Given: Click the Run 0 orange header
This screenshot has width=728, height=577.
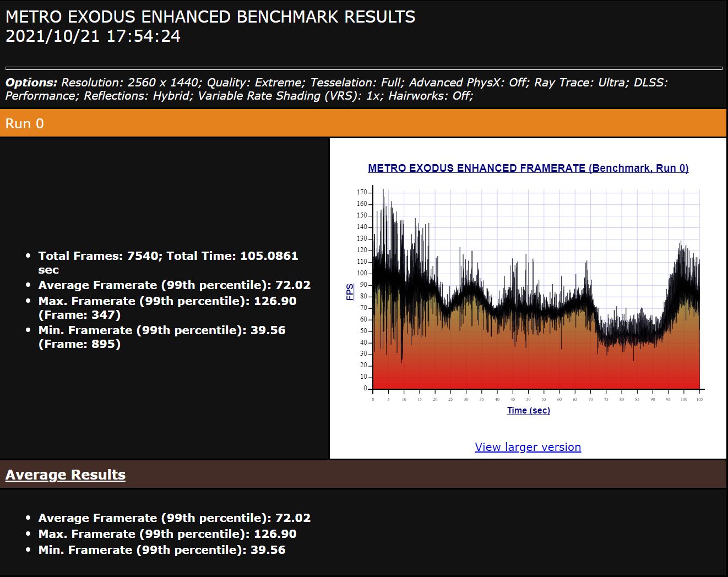Looking at the screenshot, I should coord(363,123).
